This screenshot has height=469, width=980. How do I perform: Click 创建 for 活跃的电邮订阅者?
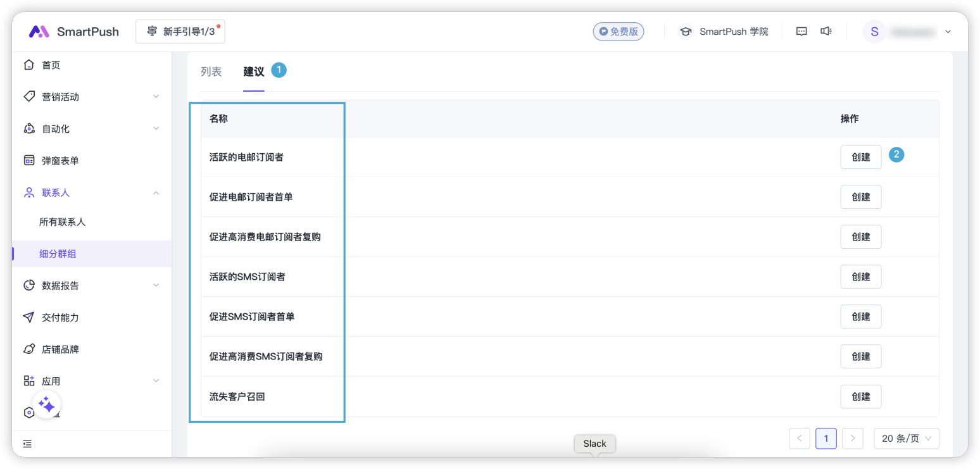click(860, 158)
